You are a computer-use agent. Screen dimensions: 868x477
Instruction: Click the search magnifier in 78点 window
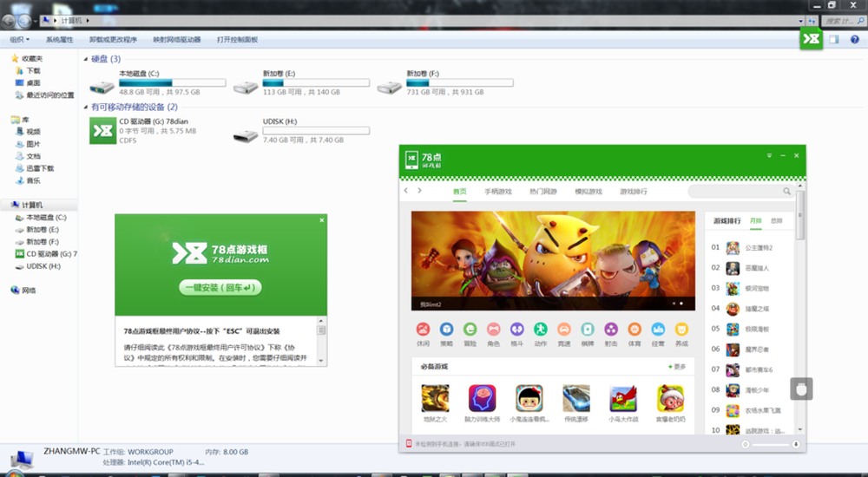pyautogui.click(x=786, y=192)
